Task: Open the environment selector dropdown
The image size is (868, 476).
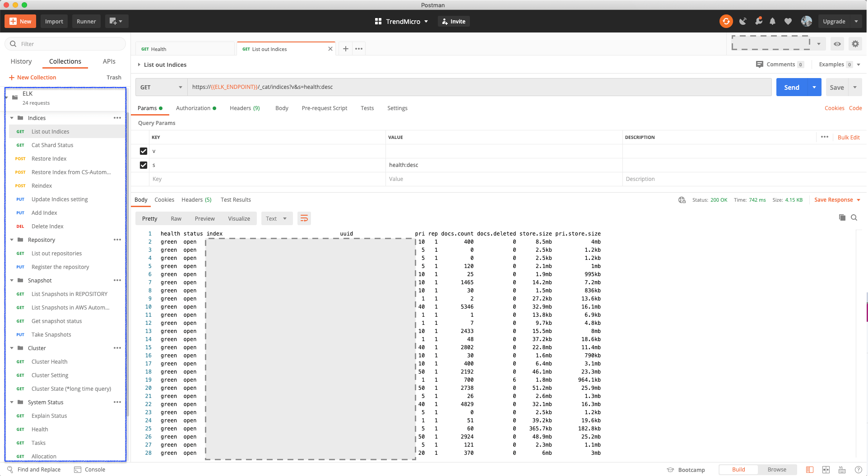Action: pyautogui.click(x=818, y=44)
